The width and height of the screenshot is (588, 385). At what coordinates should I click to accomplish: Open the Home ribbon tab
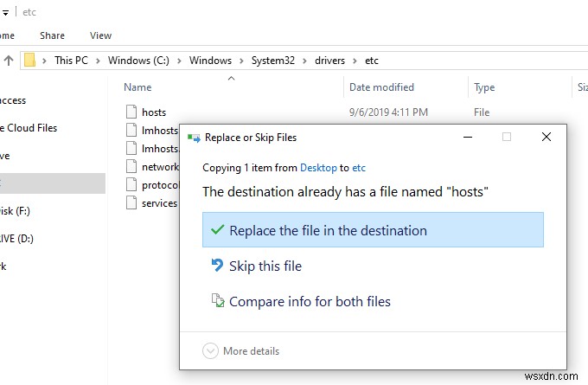[x=7, y=35]
